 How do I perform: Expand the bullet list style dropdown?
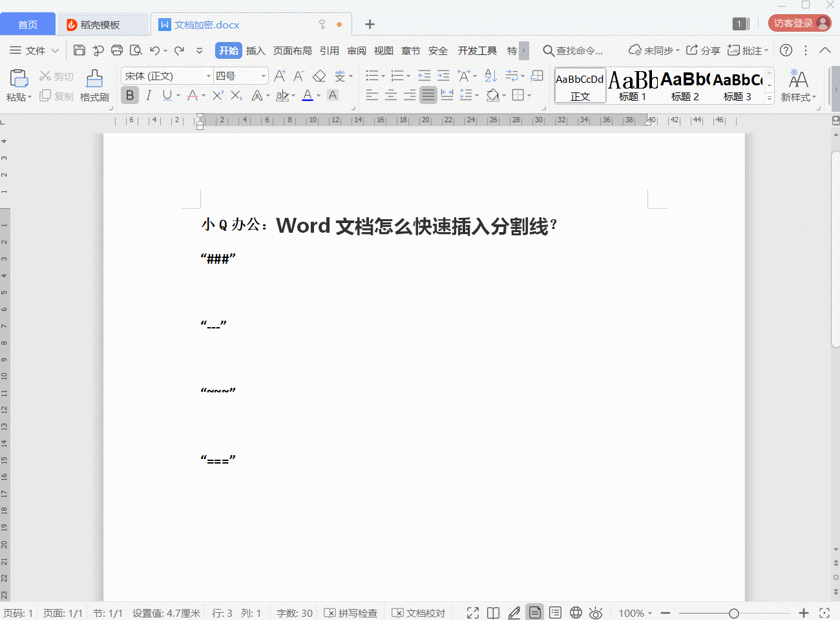click(x=383, y=76)
